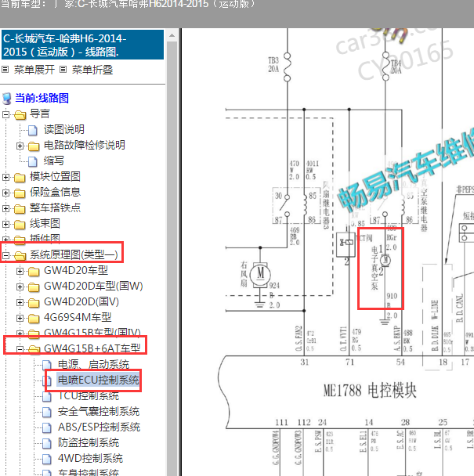This screenshot has height=476, width=474.
Task: Collapse the GW4G15B+6AT车型 node
Action: tap(20, 349)
